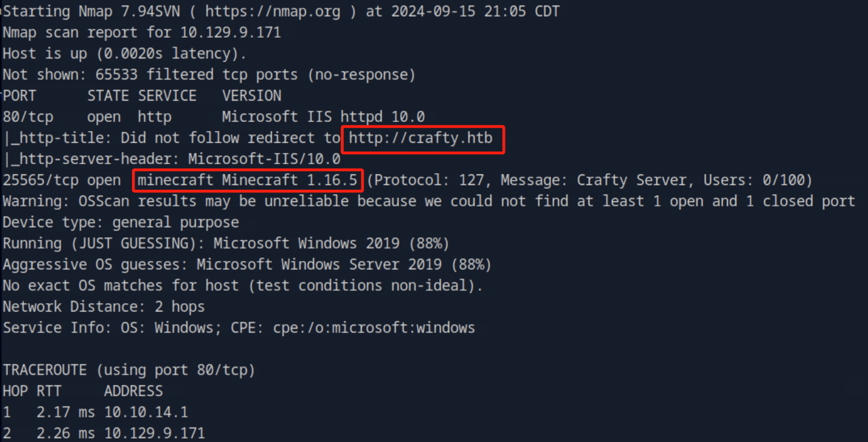The width and height of the screenshot is (868, 442).
Task: Click the SERVICE column header
Action: [167, 96]
